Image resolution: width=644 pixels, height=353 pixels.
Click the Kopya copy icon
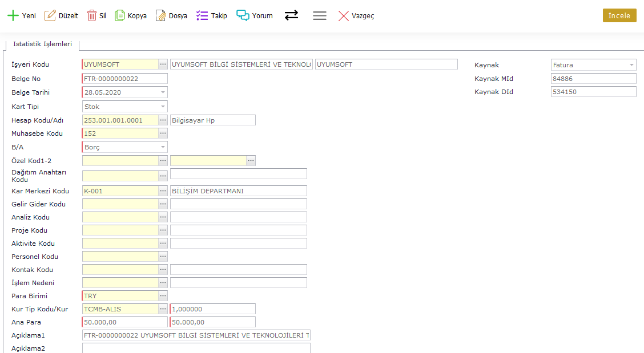pyautogui.click(x=120, y=16)
